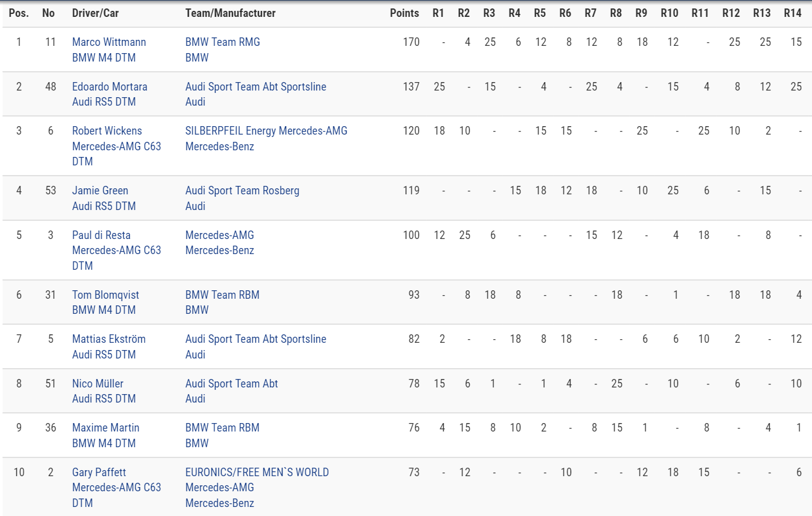Click Audi Sport Team Rosberg link

[242, 191]
